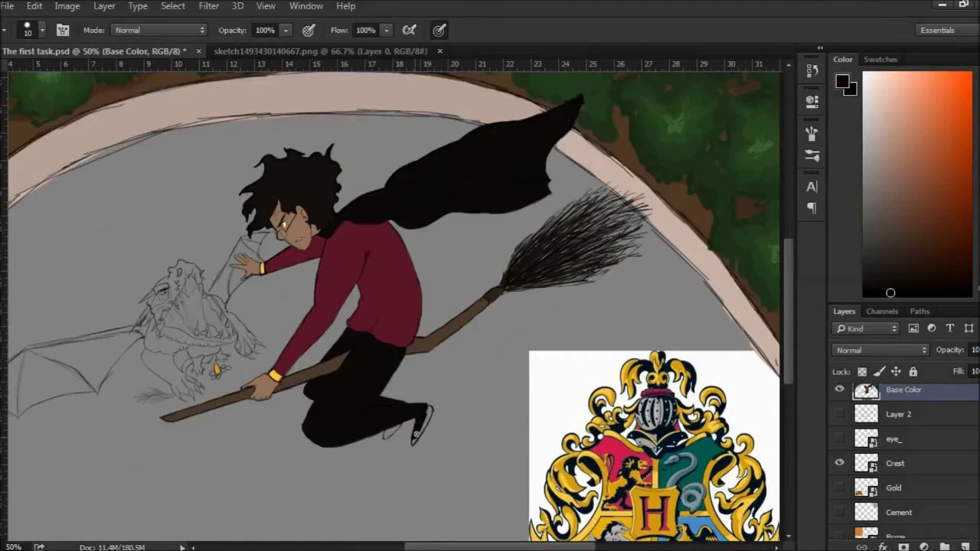Open the painting Mode dropdown
The image size is (980, 551).
pos(158,31)
